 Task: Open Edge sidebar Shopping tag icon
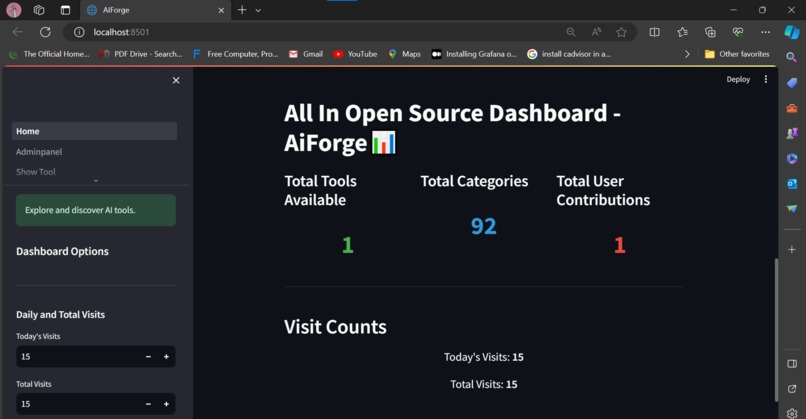792,83
